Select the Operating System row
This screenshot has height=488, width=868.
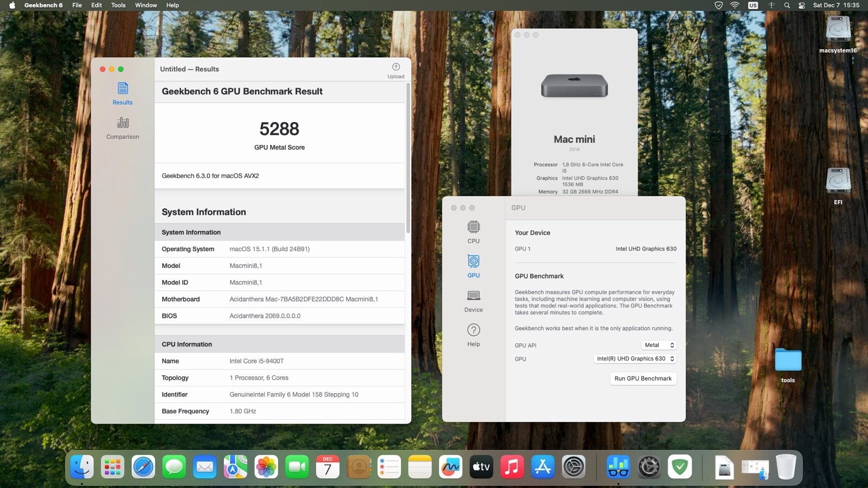pyautogui.click(x=279, y=249)
